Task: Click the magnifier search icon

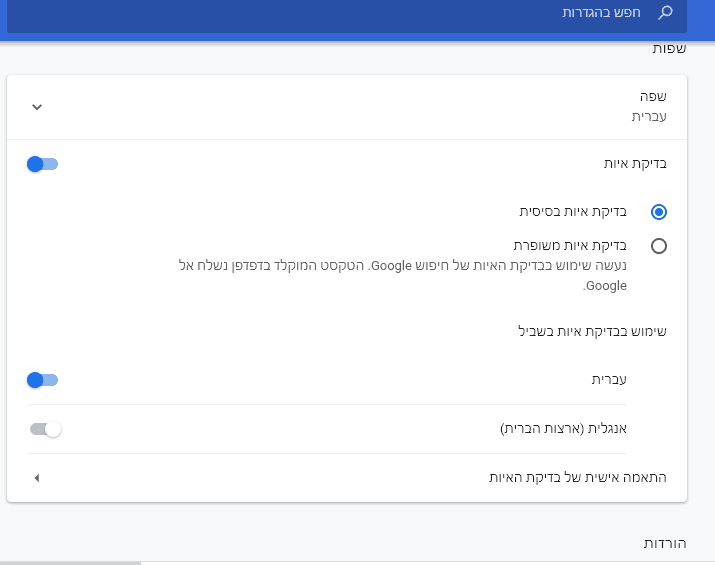Action: point(666,13)
